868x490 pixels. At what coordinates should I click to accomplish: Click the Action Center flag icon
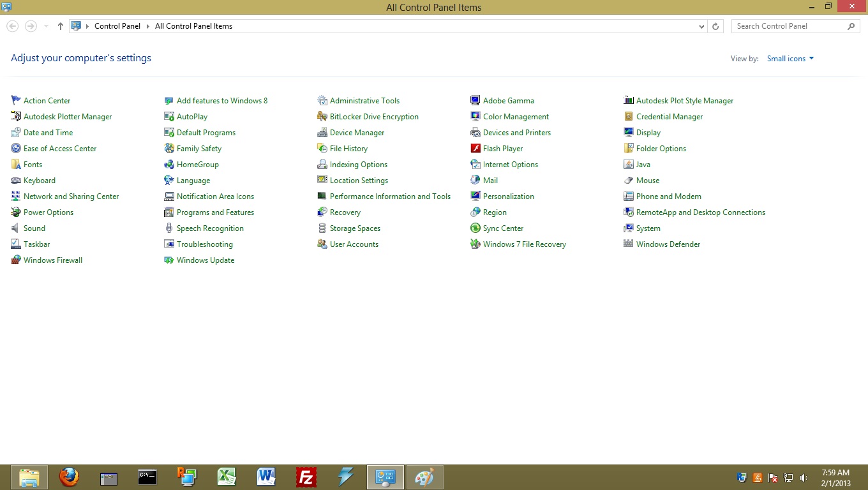[16, 101]
